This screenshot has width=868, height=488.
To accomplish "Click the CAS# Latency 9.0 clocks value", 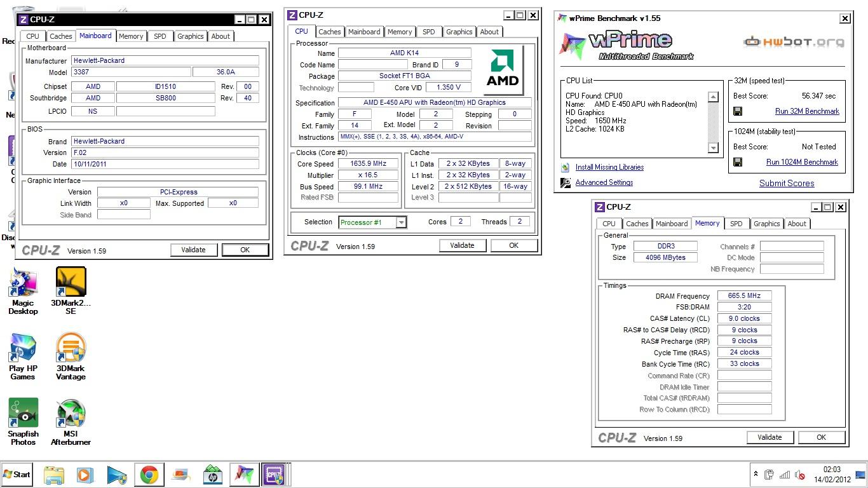I will click(x=745, y=318).
